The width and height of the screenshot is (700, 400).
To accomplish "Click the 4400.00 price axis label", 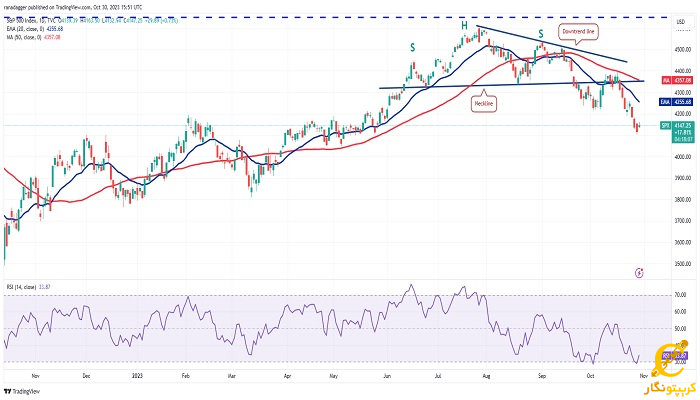I will [683, 71].
